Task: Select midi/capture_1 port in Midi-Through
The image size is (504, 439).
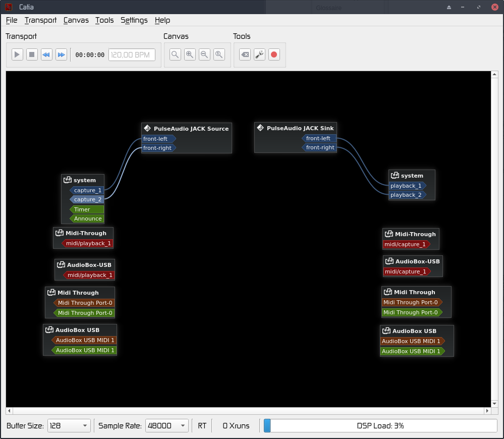Action: pos(407,244)
